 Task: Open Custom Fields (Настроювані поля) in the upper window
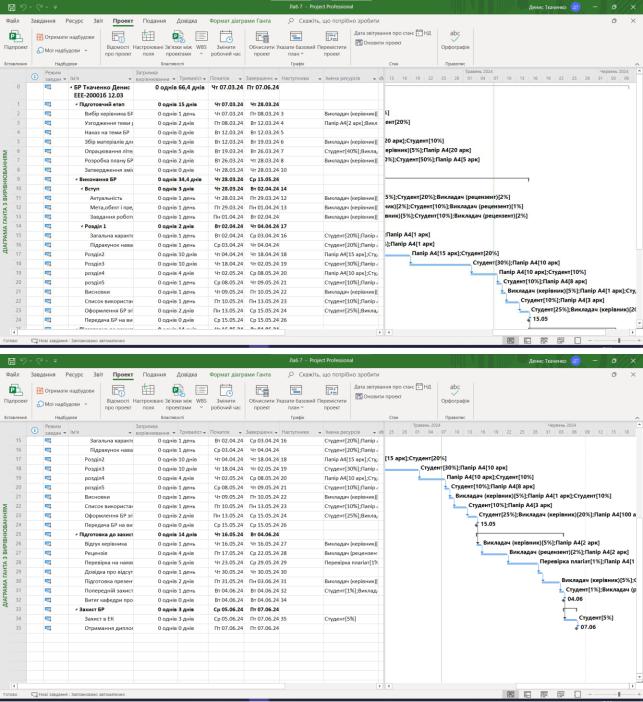click(x=148, y=43)
